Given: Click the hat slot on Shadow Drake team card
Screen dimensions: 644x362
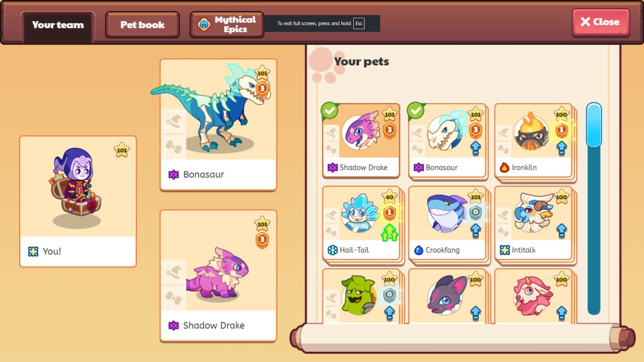Looking at the screenshot, I should click(x=174, y=273).
